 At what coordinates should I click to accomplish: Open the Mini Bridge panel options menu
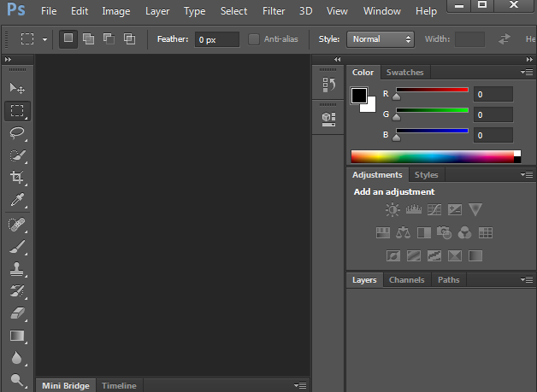coord(300,385)
